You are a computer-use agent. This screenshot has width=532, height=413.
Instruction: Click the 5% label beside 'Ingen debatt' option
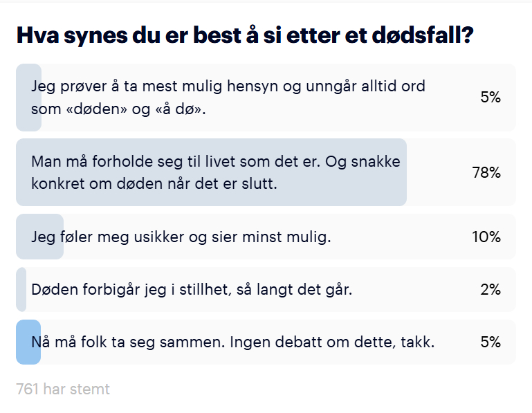click(490, 342)
